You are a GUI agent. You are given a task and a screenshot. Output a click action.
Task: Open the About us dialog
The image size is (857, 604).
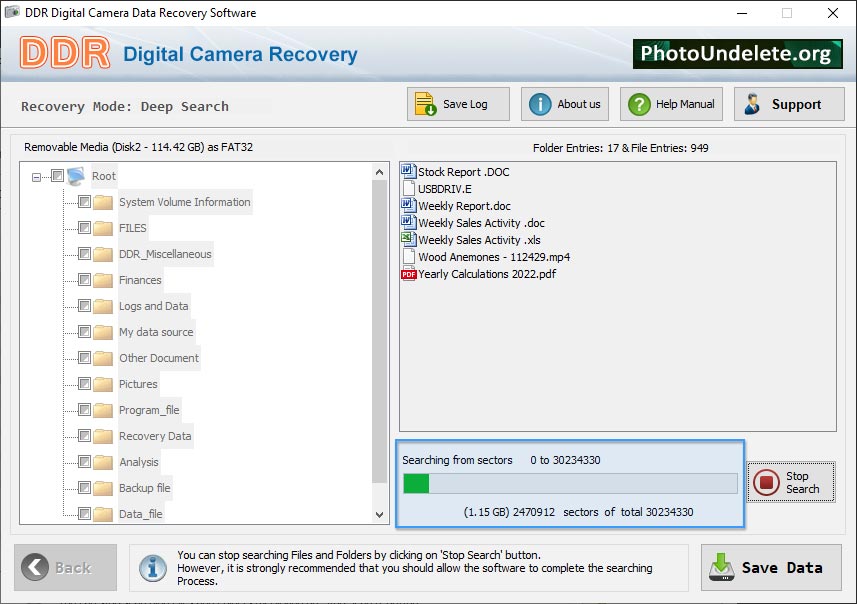[x=565, y=104]
